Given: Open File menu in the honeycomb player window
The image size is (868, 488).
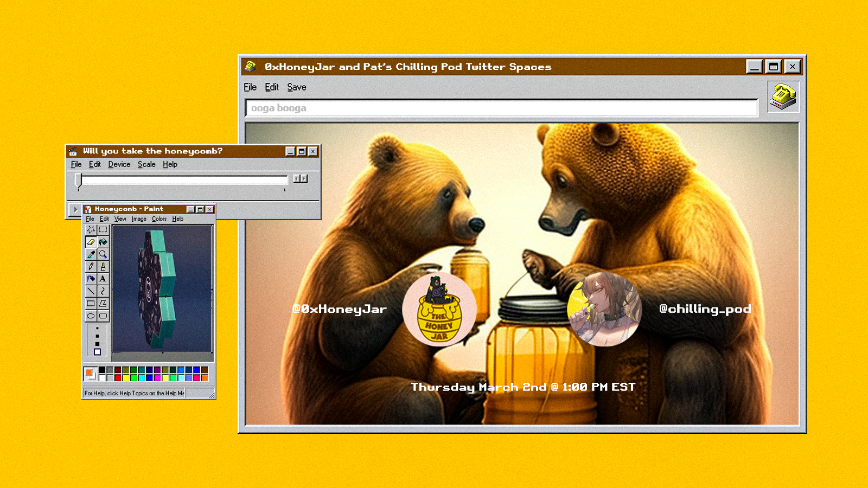Looking at the screenshot, I should pyautogui.click(x=76, y=164).
